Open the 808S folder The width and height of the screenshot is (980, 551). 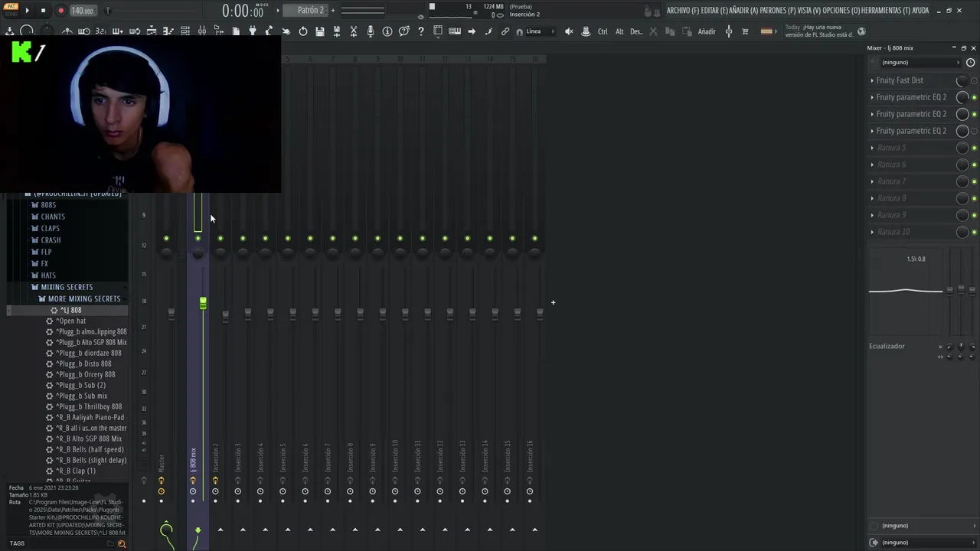(x=48, y=205)
